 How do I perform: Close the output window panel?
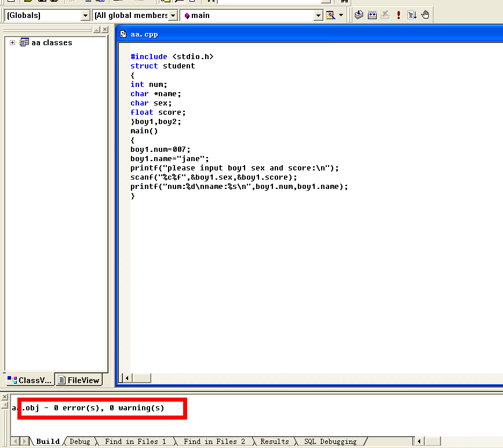(5, 397)
